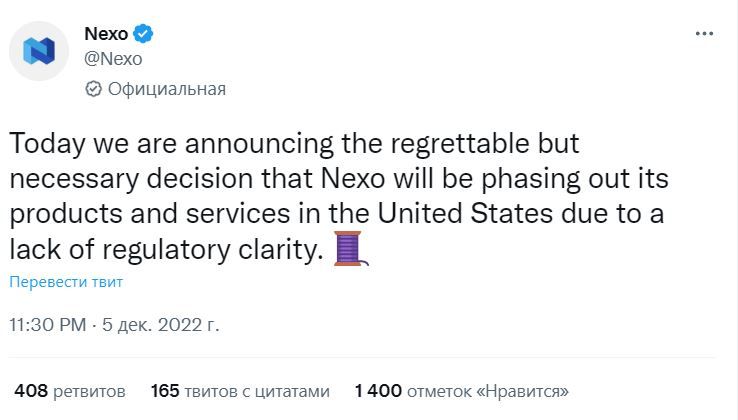
Task: Click the Nexo profile avatar logo
Action: click(39, 51)
